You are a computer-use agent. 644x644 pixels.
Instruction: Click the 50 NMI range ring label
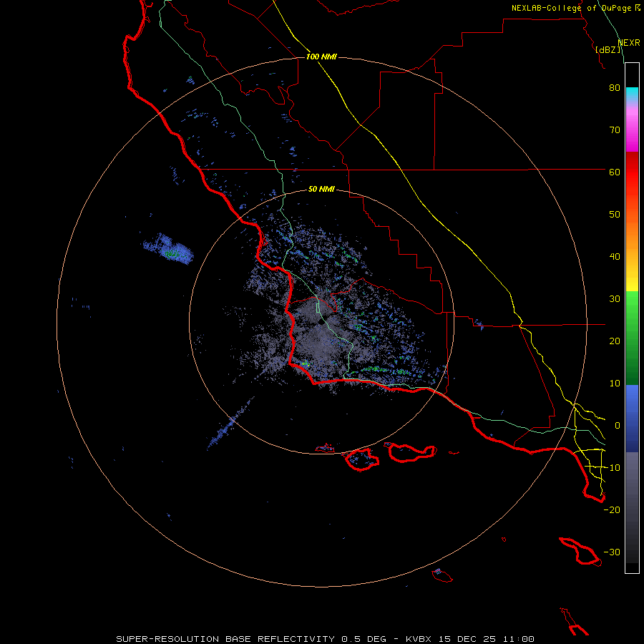(x=321, y=189)
